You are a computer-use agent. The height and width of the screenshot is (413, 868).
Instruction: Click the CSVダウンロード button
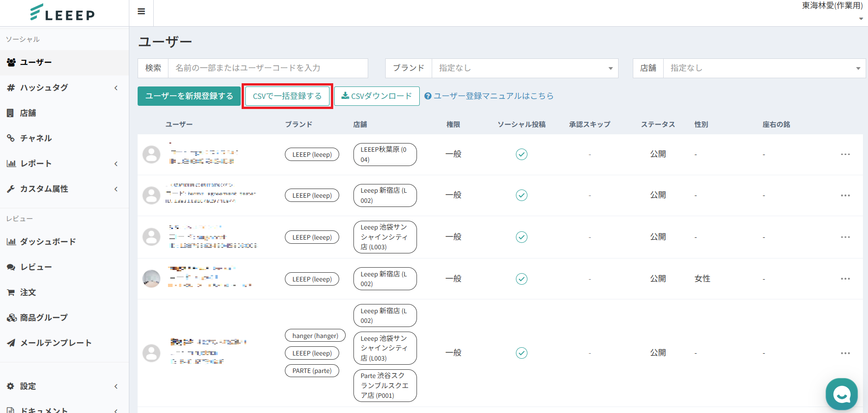[376, 96]
